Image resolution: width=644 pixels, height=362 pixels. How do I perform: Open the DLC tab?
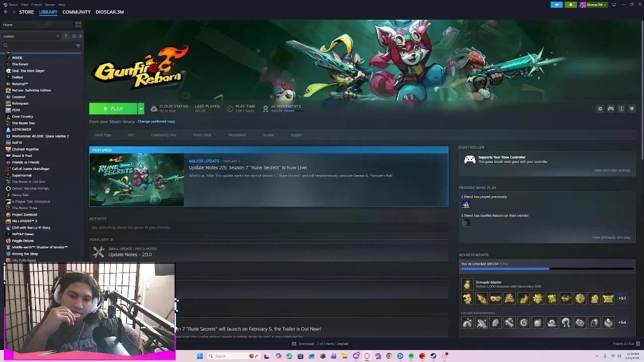pyautogui.click(x=131, y=135)
